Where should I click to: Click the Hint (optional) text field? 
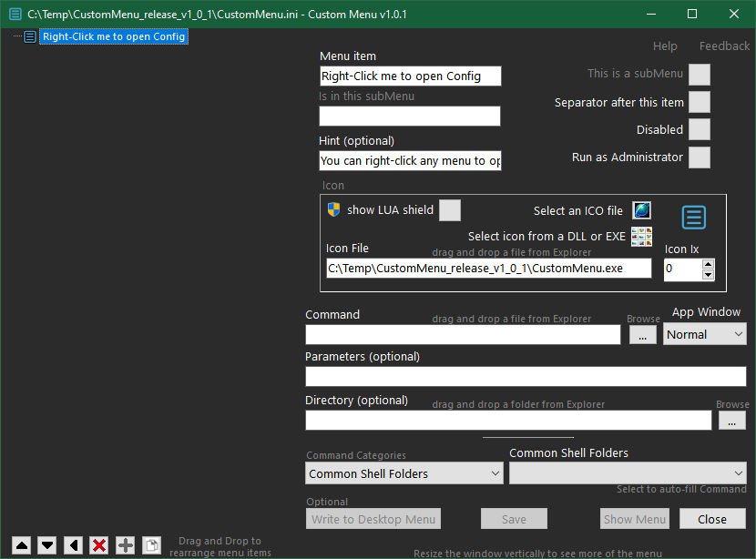(410, 160)
